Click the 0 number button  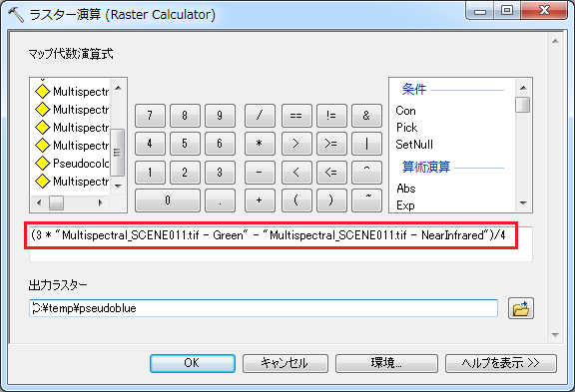[x=168, y=200]
